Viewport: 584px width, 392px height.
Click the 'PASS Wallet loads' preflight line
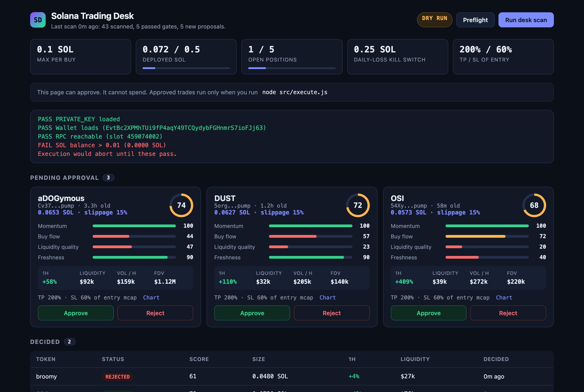pos(152,128)
